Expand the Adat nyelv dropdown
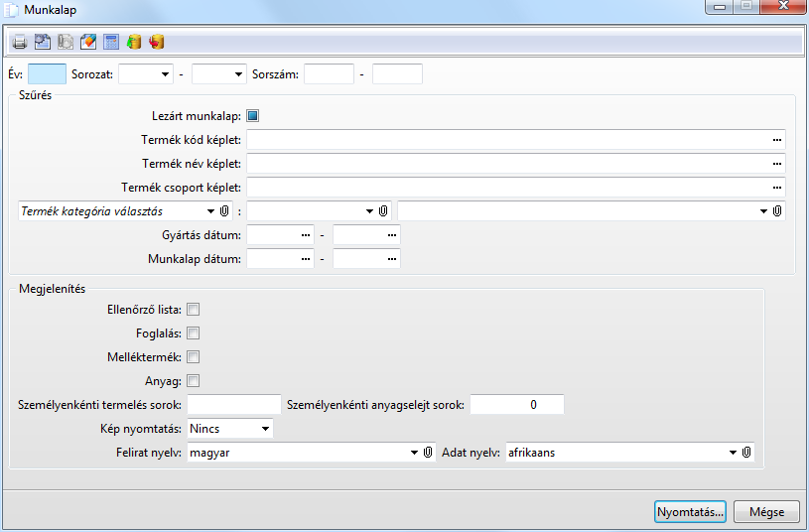The height and width of the screenshot is (532, 809). (733, 453)
